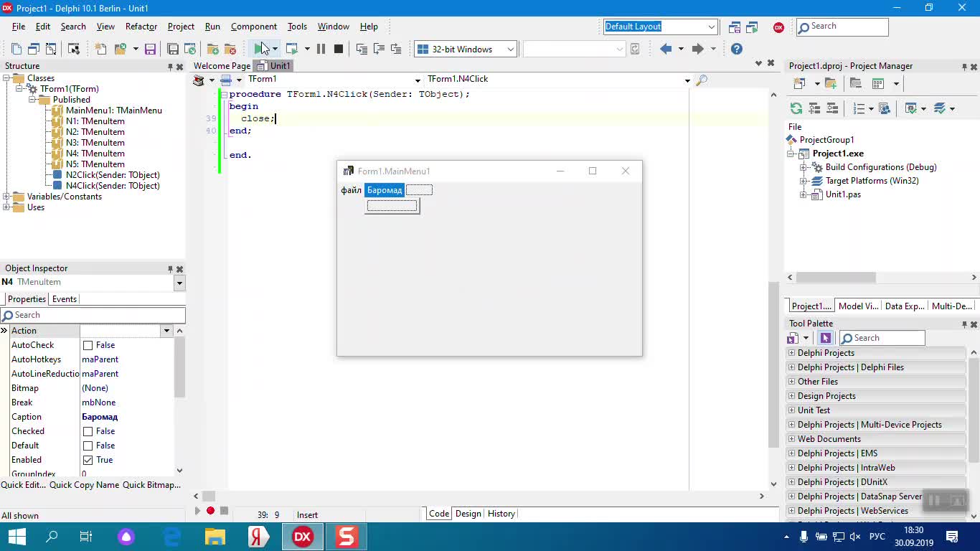Click the Expand All icon in Project Manager
This screenshot has height=551, width=980.
814,108
